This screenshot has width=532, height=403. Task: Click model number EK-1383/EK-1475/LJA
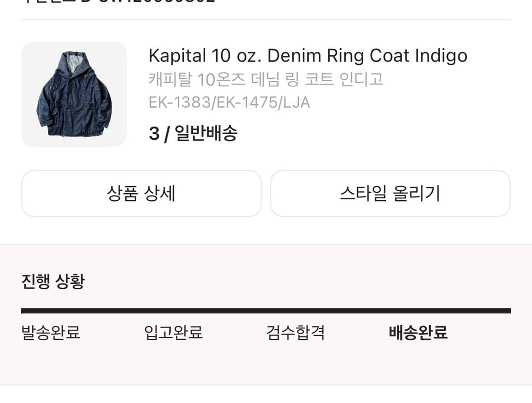(229, 103)
